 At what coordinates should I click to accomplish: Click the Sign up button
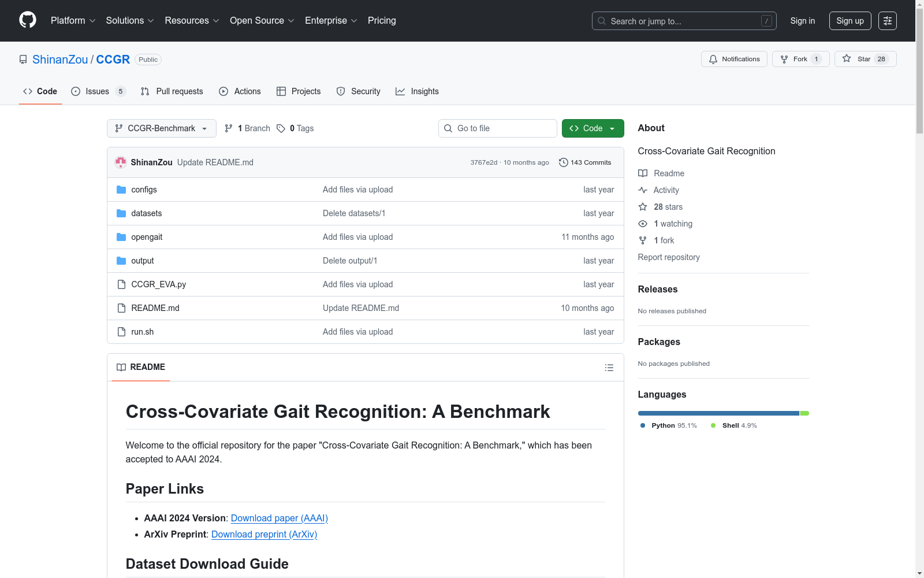tap(850, 21)
